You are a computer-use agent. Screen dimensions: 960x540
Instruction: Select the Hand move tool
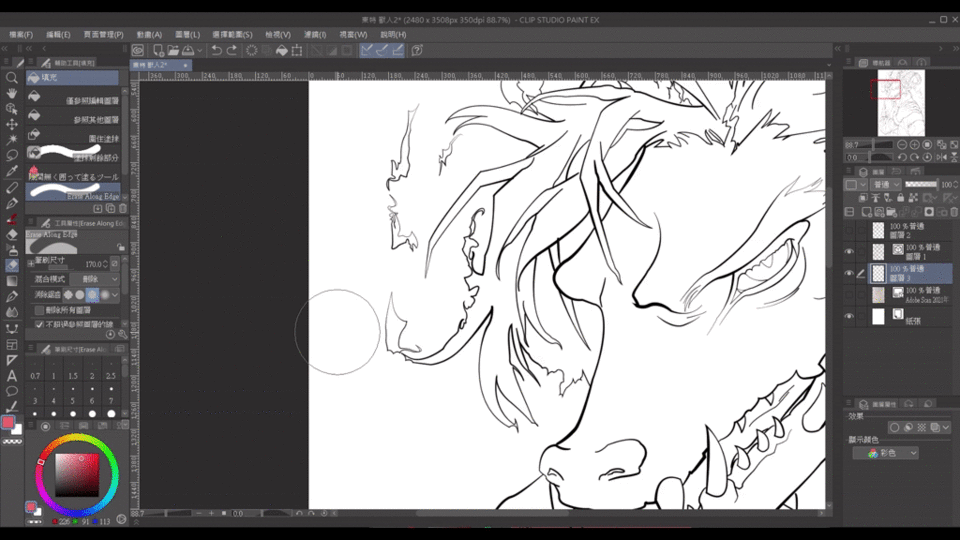click(12, 93)
